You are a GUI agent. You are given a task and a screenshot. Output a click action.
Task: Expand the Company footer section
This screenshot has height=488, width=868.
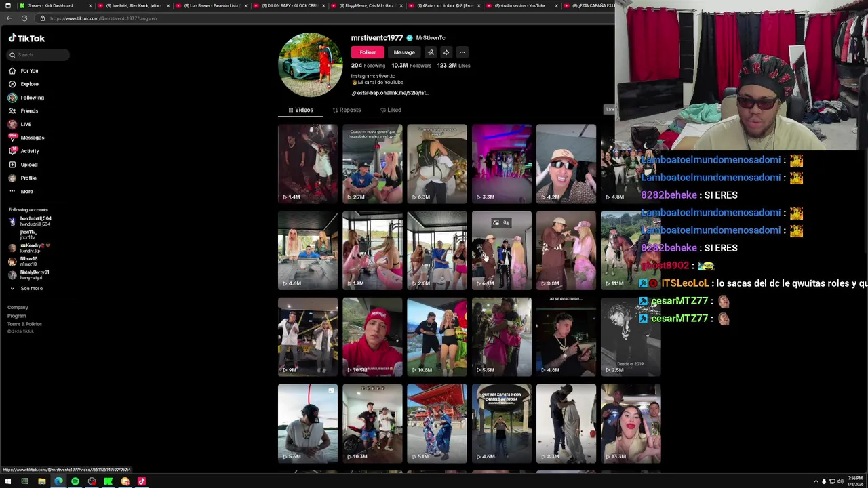pos(18,308)
